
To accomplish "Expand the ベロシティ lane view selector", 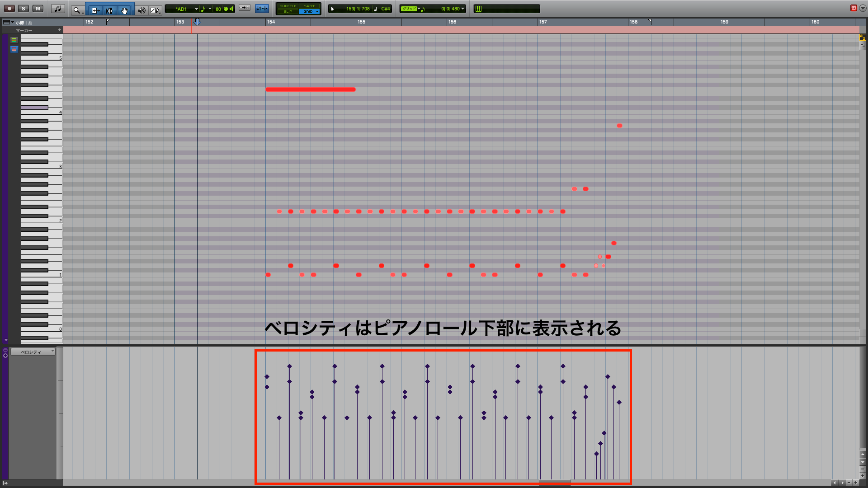I will click(x=33, y=352).
